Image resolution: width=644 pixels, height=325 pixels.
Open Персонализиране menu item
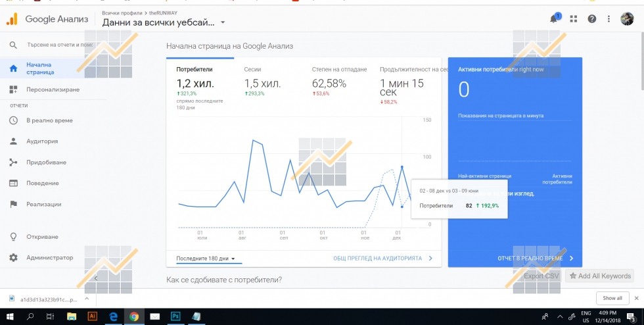pyautogui.click(x=53, y=89)
